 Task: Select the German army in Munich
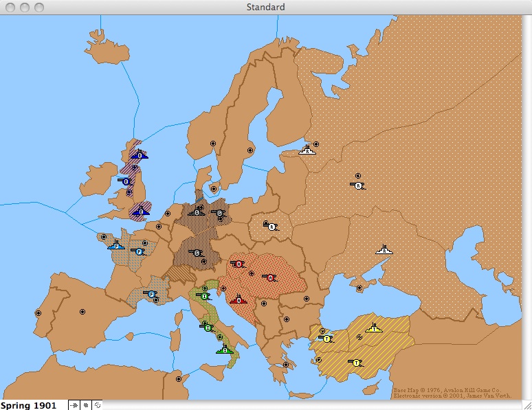coord(197,253)
